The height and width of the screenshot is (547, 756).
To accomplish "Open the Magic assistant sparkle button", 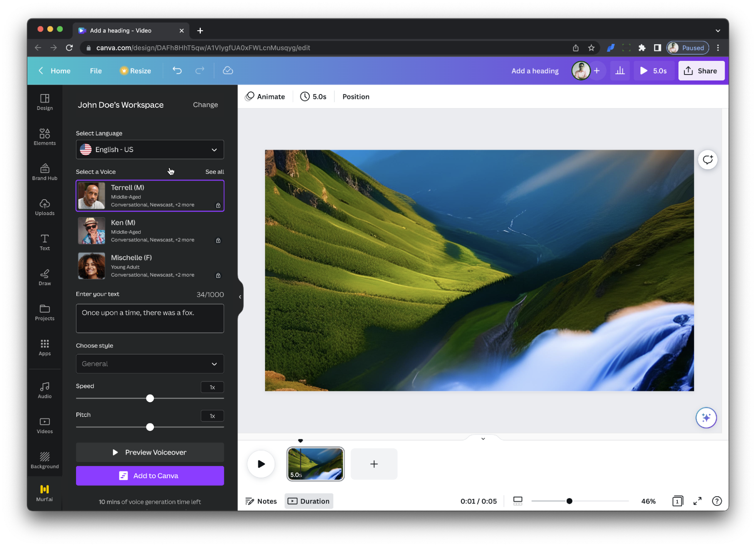I will [x=706, y=418].
